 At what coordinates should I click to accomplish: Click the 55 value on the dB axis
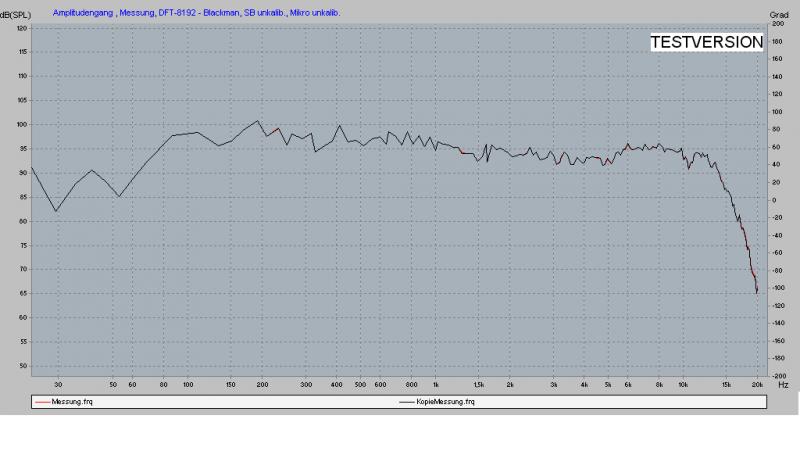tap(23, 341)
